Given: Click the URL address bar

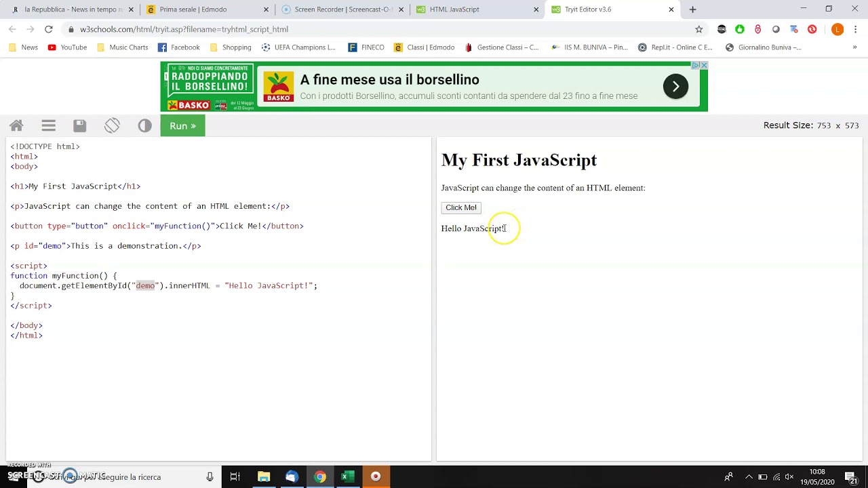Looking at the screenshot, I should pos(380,29).
